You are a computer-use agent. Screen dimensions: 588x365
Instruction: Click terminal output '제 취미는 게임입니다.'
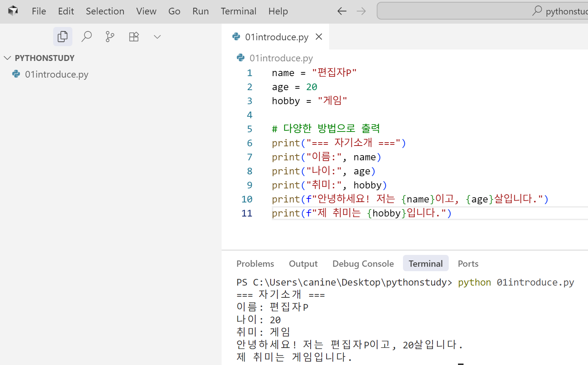coord(294,357)
